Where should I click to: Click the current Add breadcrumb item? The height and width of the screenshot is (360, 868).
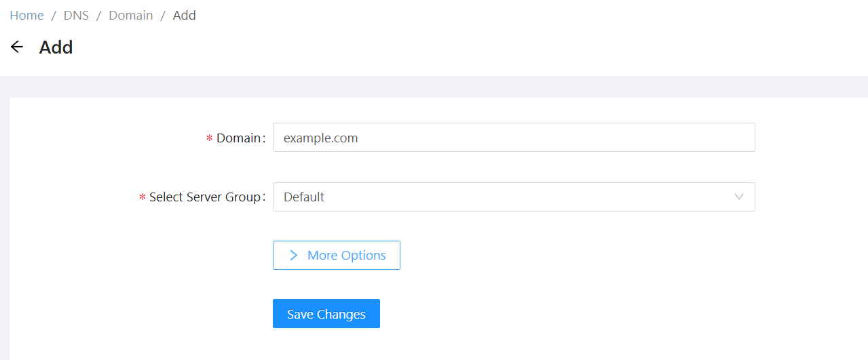pyautogui.click(x=185, y=16)
